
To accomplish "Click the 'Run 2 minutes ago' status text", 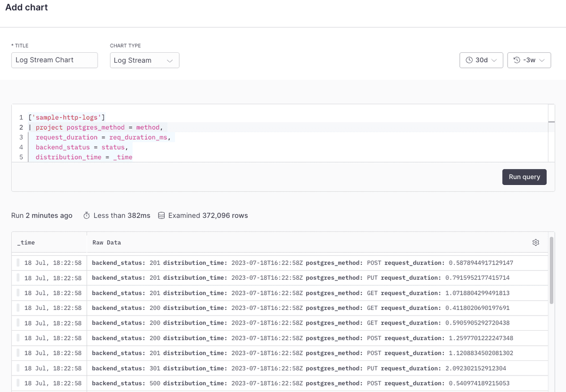I will coord(42,215).
